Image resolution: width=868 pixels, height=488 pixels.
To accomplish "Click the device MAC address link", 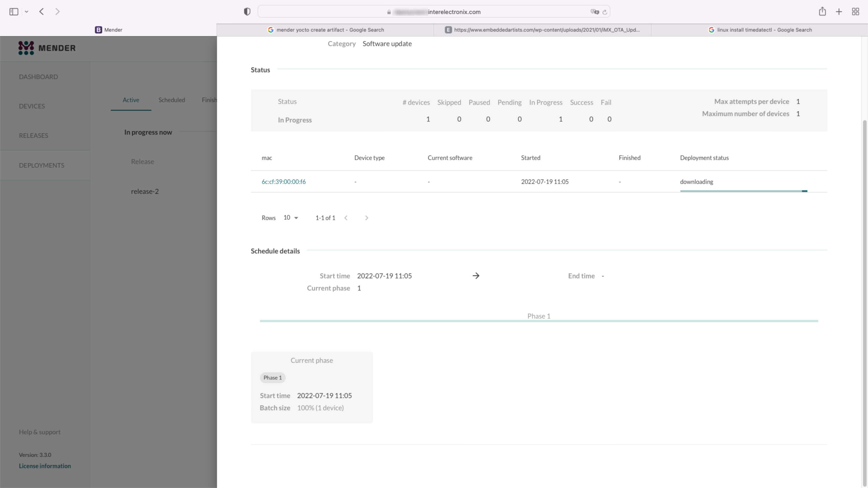I will pos(284,181).
